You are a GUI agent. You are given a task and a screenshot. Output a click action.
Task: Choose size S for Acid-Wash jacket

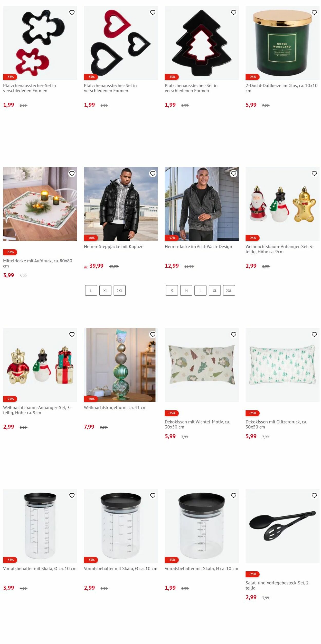click(x=172, y=291)
